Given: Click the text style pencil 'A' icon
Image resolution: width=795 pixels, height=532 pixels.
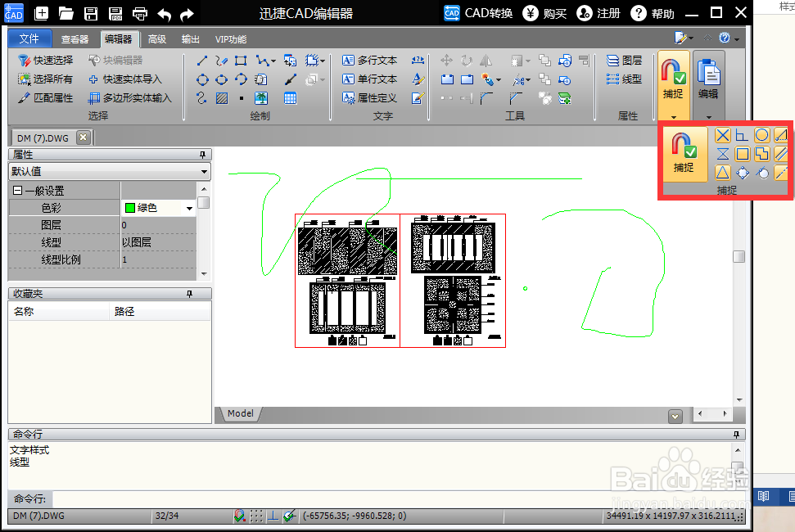Looking at the screenshot, I should coord(418,79).
